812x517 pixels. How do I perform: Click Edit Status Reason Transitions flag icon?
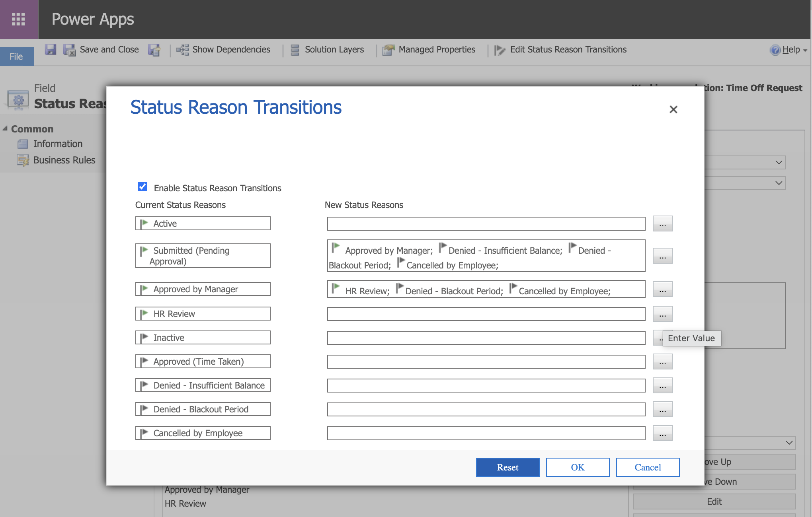pyautogui.click(x=500, y=50)
